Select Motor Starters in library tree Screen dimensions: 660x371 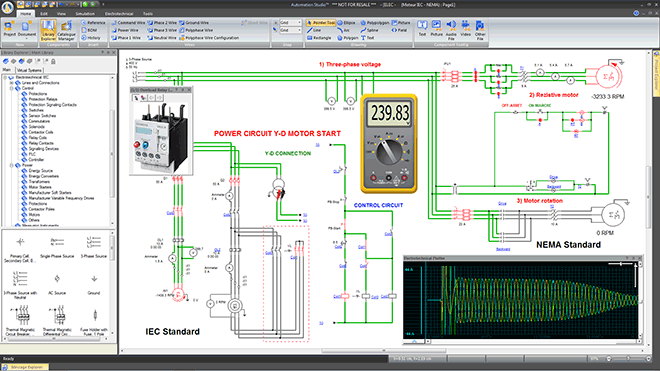[40, 187]
